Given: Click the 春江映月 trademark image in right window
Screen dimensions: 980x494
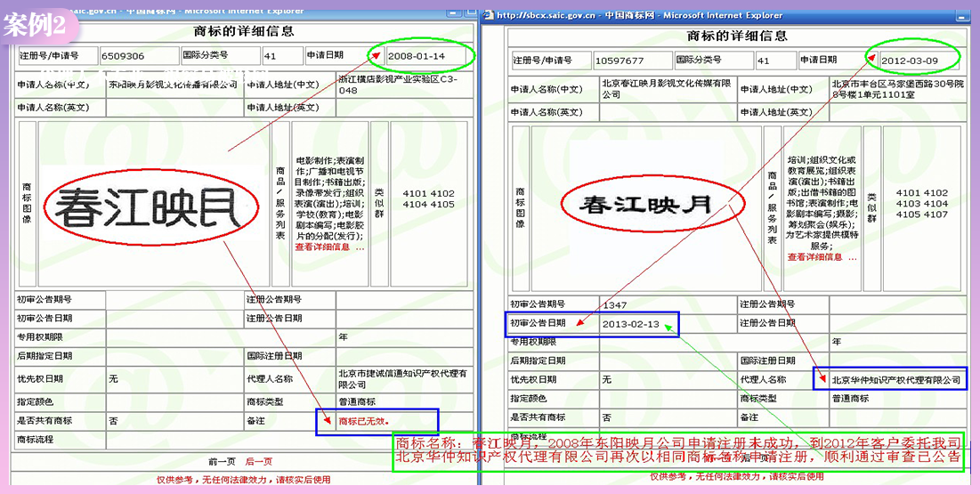Looking at the screenshot, I should 645,204.
